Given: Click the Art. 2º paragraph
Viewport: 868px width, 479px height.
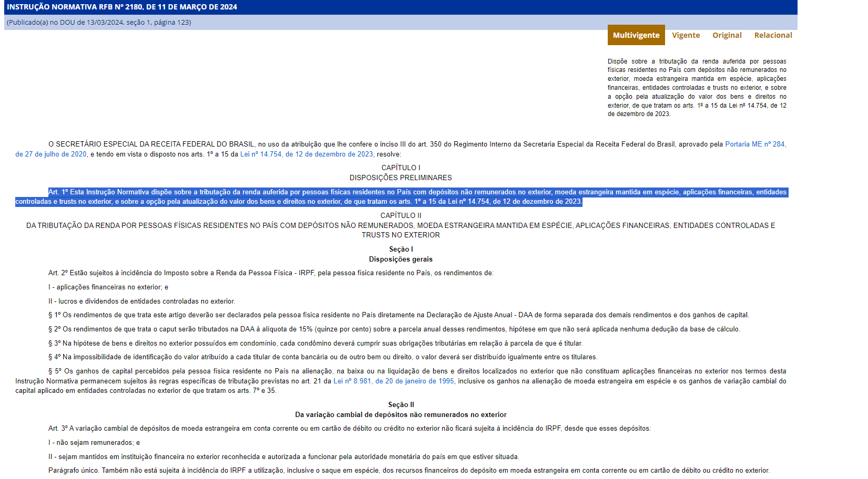Looking at the screenshot, I should pos(271,273).
